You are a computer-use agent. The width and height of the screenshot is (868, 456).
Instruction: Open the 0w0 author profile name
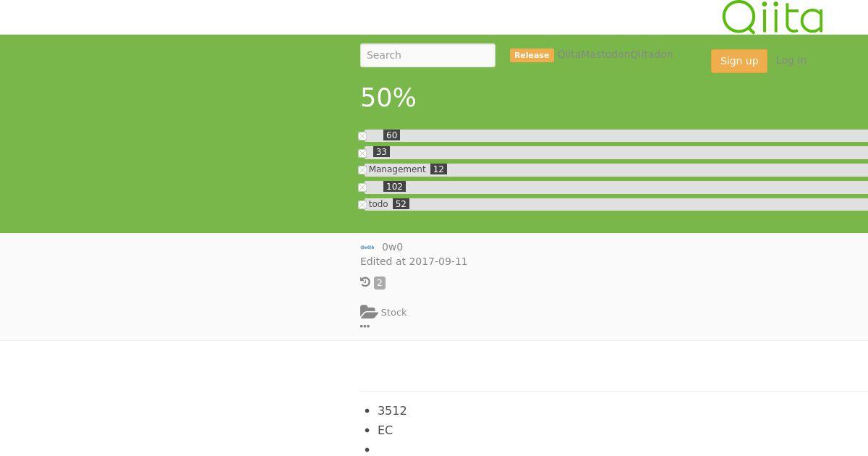392,247
